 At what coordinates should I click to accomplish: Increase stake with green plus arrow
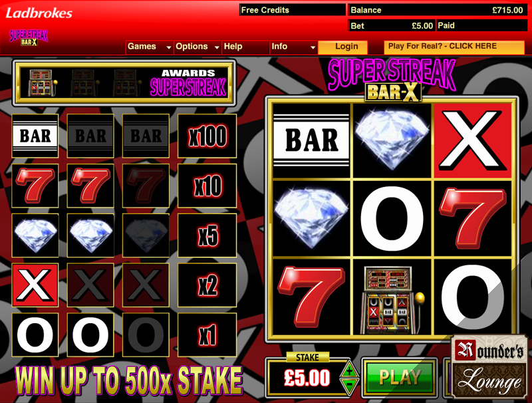pos(349,370)
